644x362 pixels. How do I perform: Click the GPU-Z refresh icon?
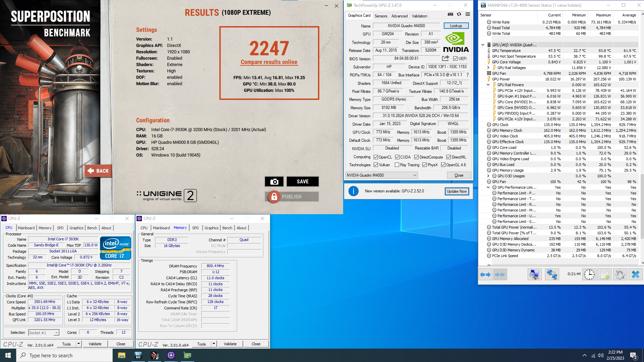[459, 14]
